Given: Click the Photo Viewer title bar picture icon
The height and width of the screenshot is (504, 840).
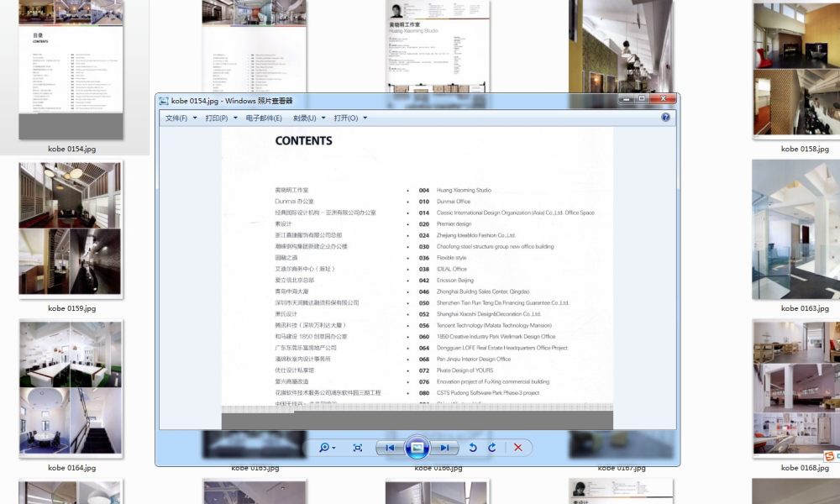Looking at the screenshot, I should [164, 101].
